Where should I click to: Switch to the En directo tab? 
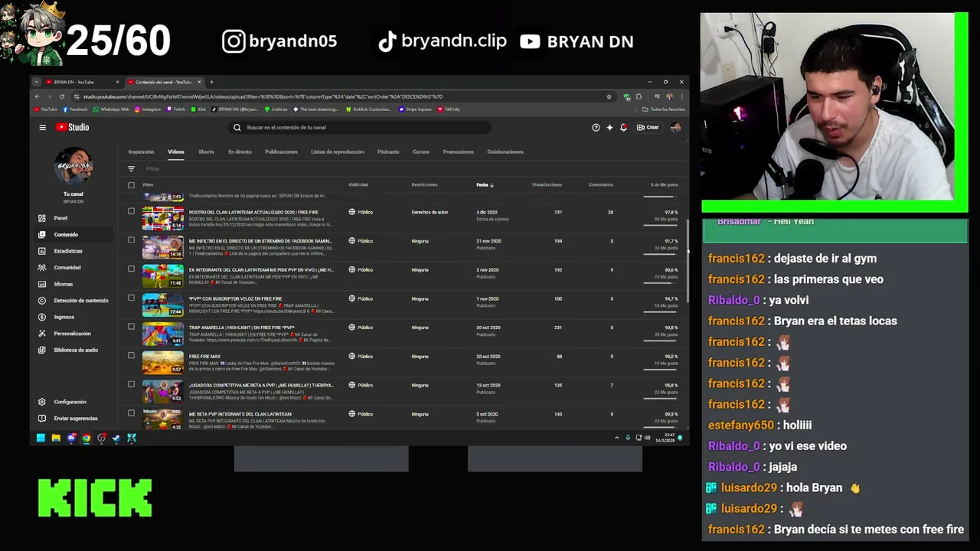tap(240, 152)
